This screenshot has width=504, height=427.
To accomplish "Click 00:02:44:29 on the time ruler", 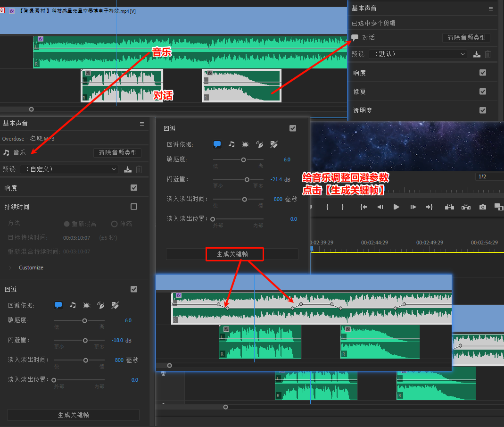I will (x=374, y=243).
